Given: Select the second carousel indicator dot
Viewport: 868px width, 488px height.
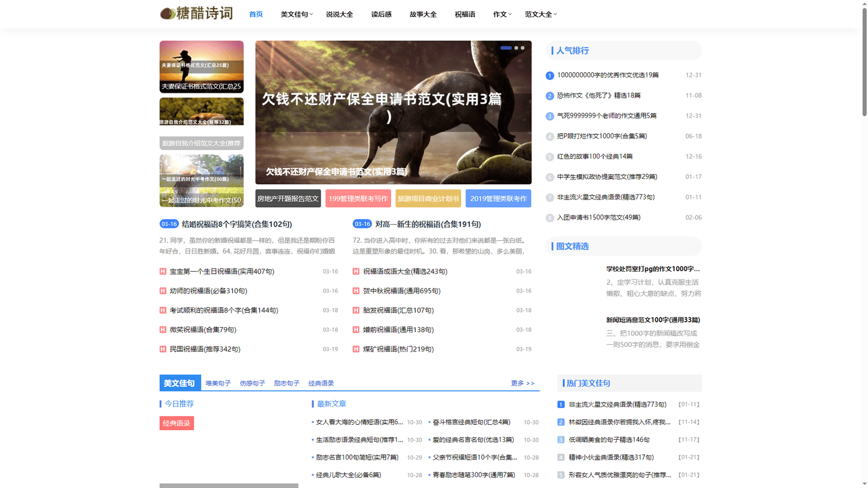Looking at the screenshot, I should click(x=516, y=48).
